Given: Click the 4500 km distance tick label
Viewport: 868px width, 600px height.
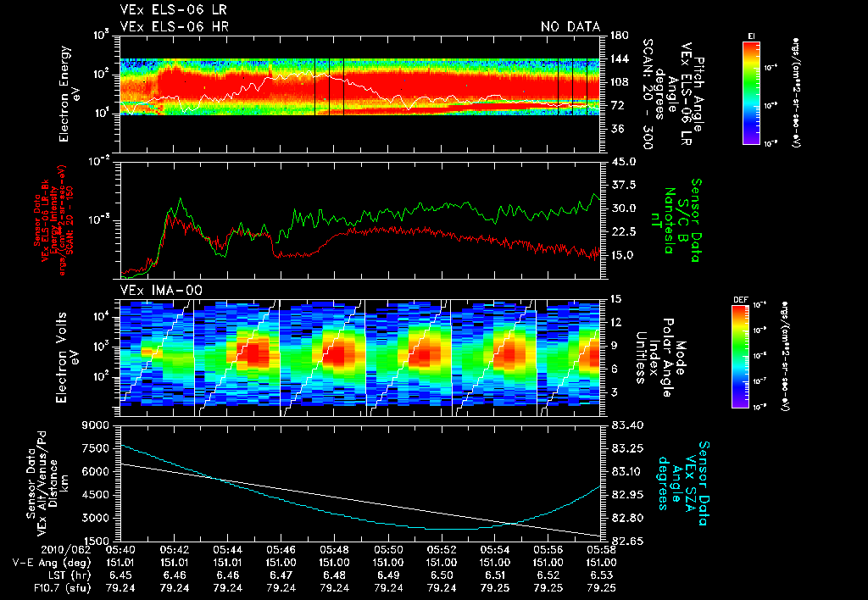Looking at the screenshot, I should click(x=97, y=495).
